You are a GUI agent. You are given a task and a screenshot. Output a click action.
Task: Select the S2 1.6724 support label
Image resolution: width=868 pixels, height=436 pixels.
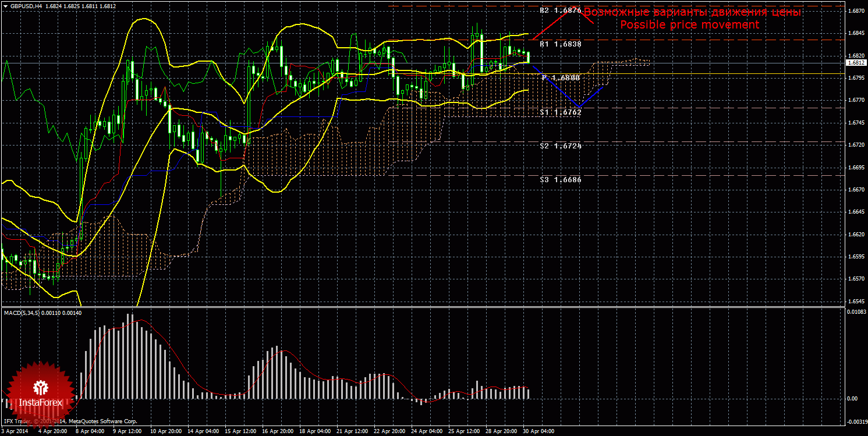560,146
